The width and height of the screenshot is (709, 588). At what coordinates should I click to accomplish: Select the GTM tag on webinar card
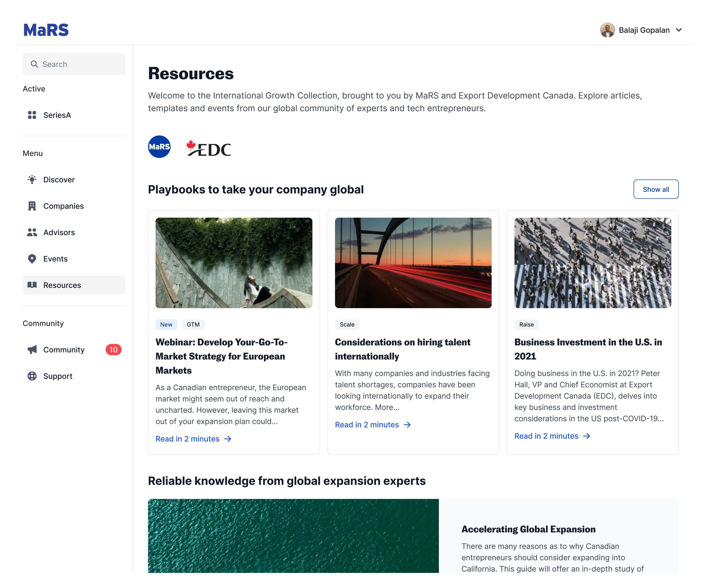point(193,324)
